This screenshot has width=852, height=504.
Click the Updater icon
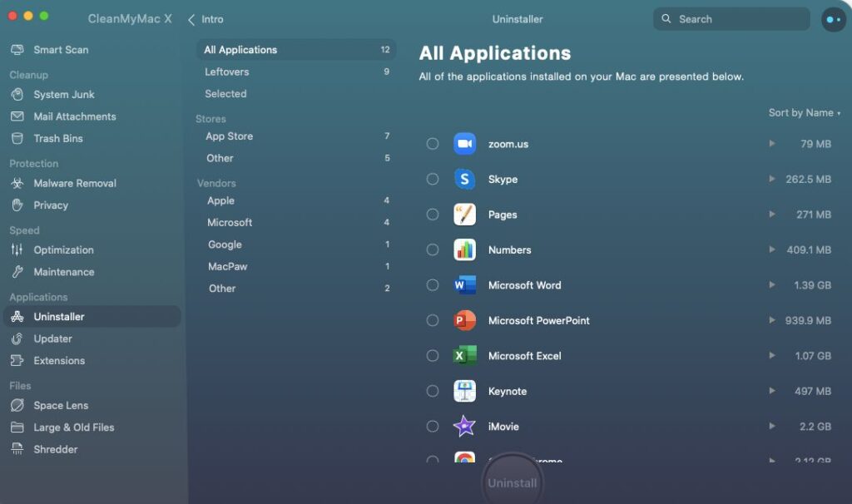click(x=17, y=338)
